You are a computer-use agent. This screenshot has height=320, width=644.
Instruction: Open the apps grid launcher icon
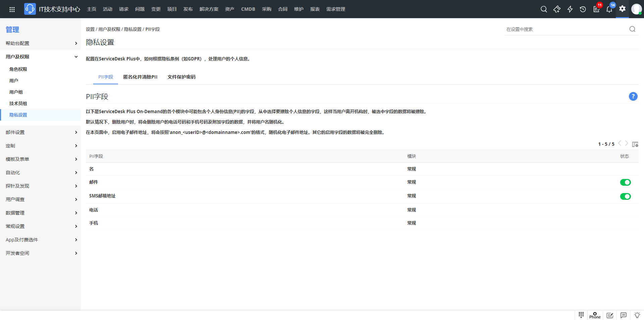click(12, 9)
